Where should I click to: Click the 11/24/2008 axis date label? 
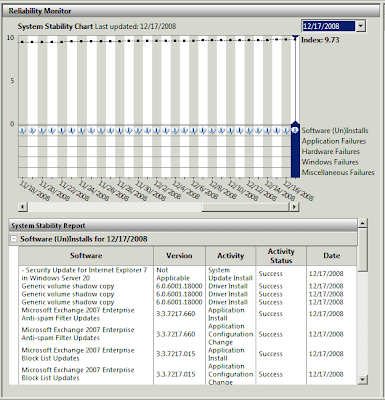pos(94,191)
